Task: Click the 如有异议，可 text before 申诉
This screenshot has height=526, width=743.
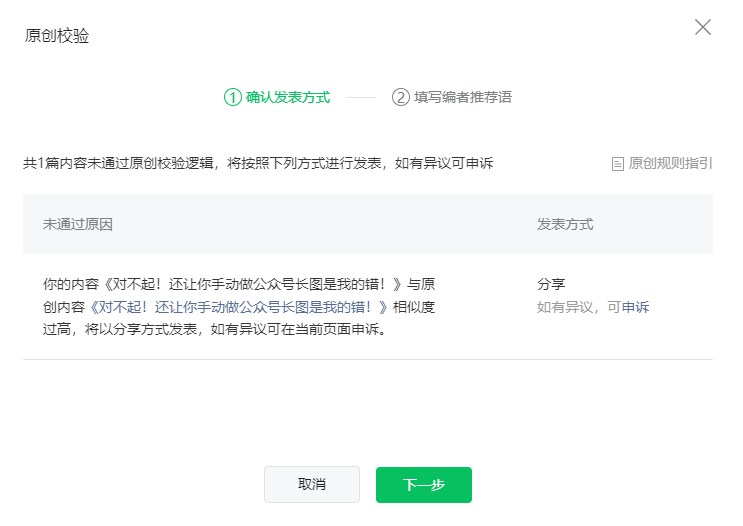Action: pos(579,307)
